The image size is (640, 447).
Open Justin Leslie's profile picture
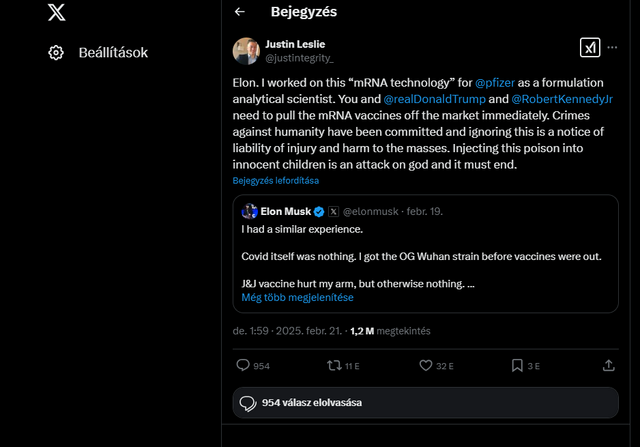click(x=246, y=51)
